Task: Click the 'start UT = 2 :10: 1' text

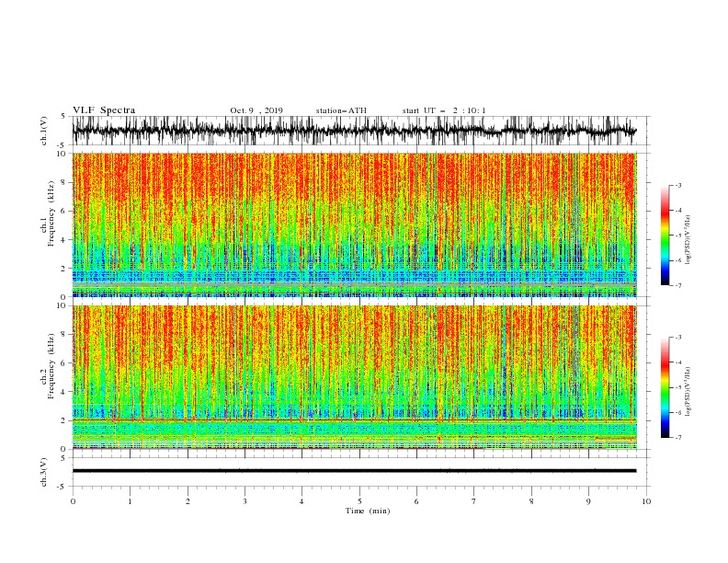Action: [444, 110]
